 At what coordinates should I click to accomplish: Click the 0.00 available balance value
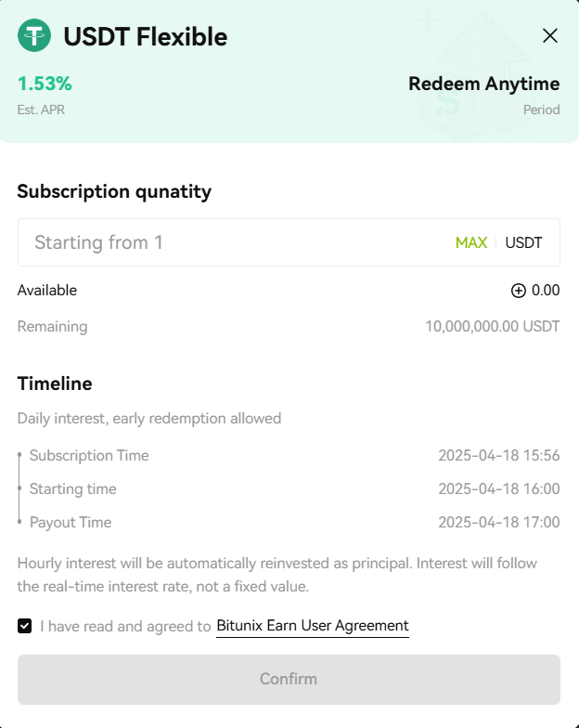tap(546, 290)
